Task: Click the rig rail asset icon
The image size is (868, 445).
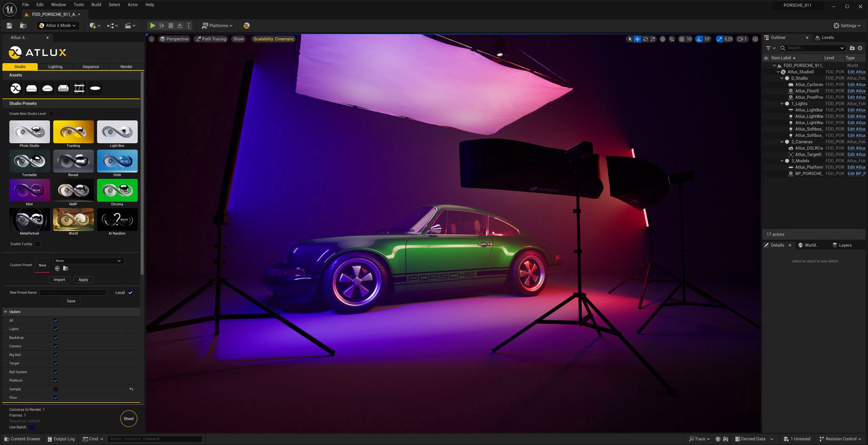Action: (x=79, y=88)
